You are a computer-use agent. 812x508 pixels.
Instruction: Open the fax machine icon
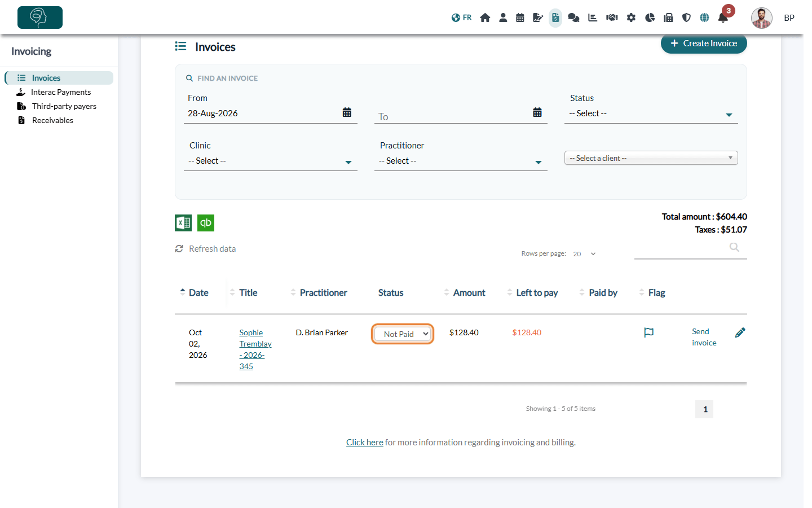(x=668, y=17)
